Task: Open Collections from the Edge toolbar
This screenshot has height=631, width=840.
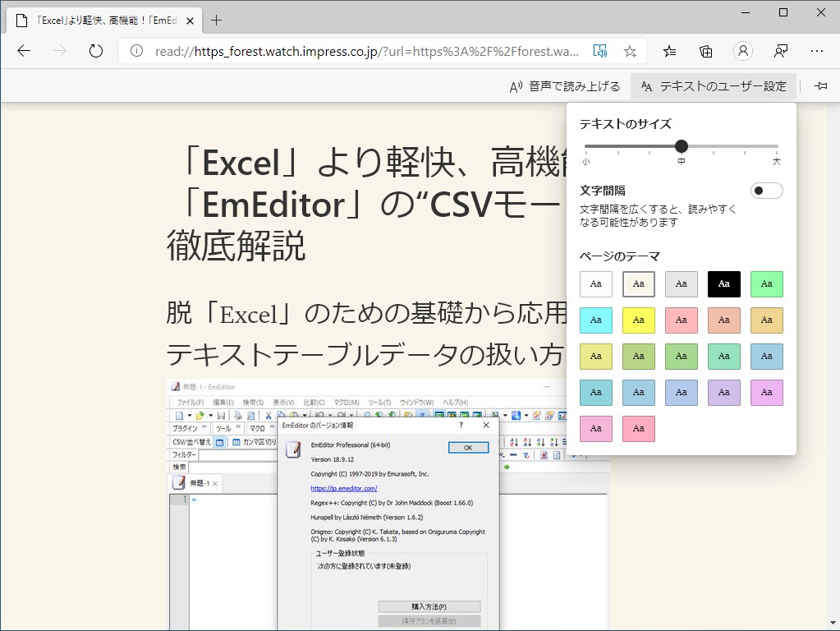Action: (x=705, y=50)
